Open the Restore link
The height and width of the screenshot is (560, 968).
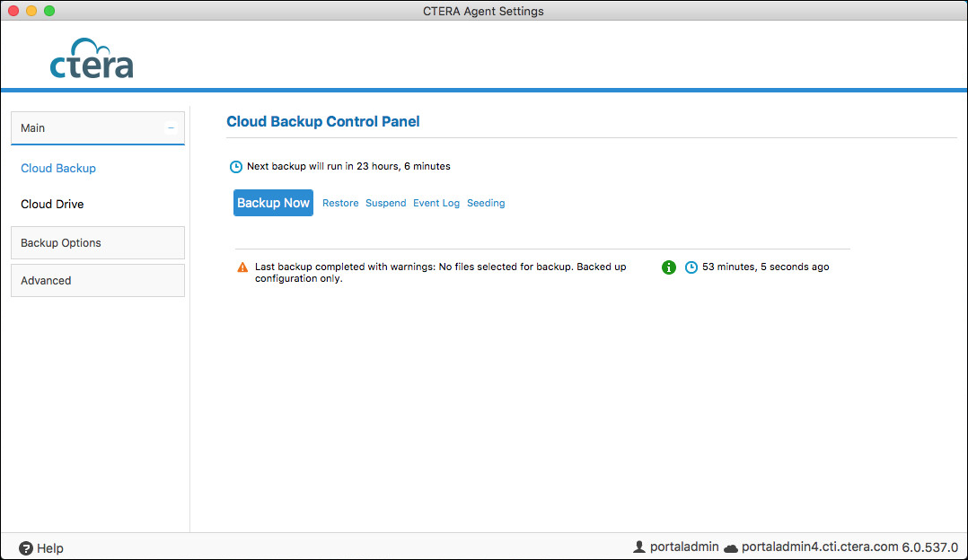[x=340, y=203]
